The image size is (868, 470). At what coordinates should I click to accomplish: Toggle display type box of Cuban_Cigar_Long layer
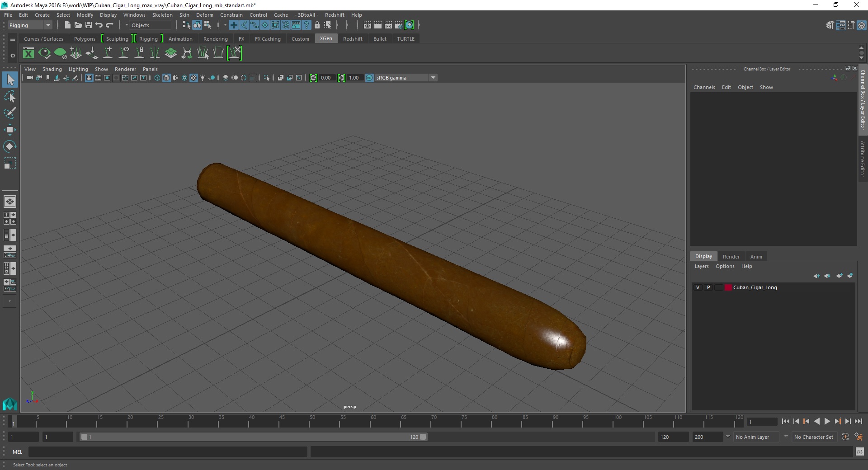pos(718,287)
